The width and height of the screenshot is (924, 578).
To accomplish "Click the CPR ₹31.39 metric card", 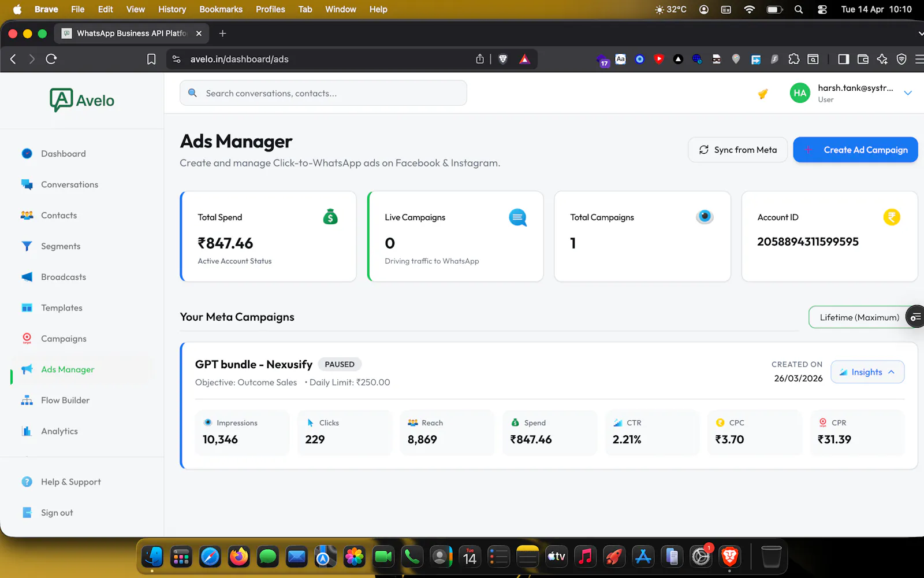I will [x=858, y=432].
